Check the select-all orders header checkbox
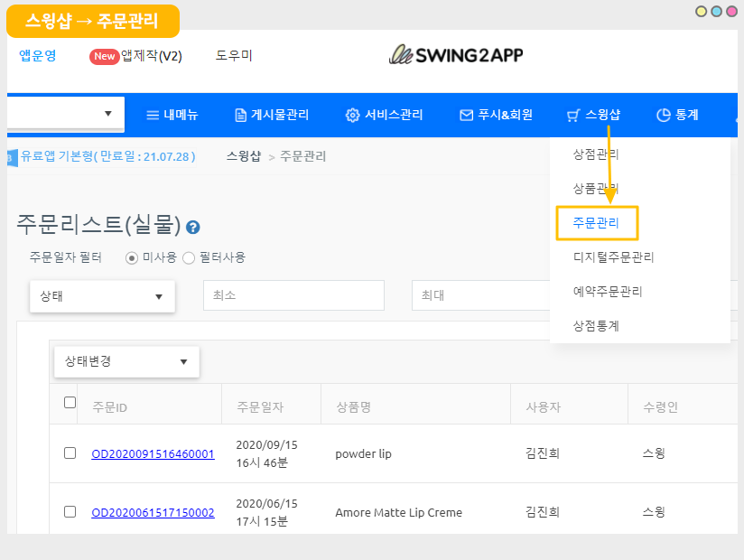744x560 pixels. click(x=70, y=403)
